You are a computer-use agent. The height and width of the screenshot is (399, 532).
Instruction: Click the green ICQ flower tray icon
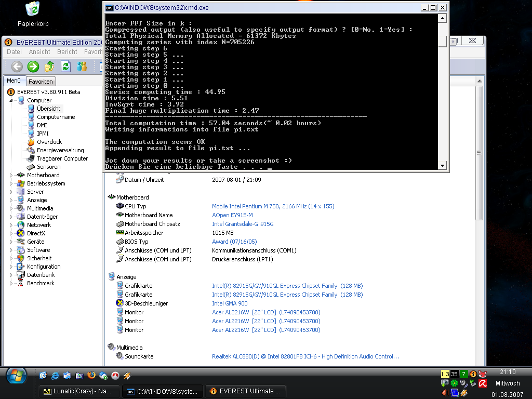point(454,383)
